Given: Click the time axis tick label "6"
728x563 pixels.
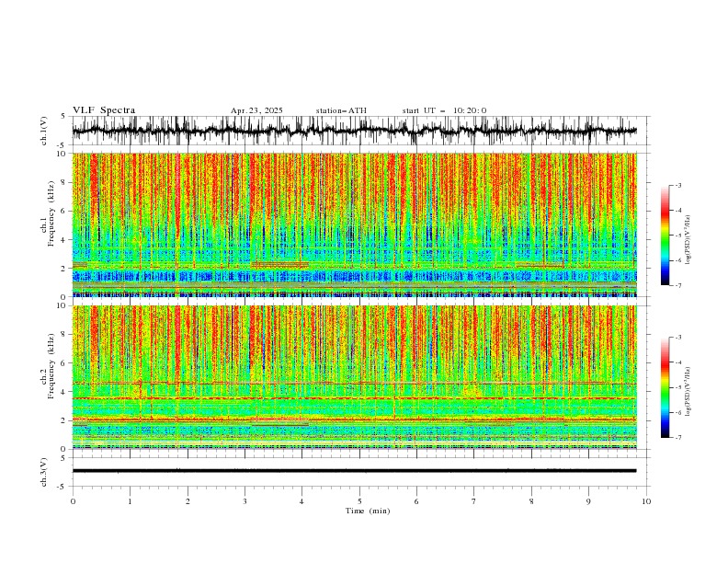Looking at the screenshot, I should coord(416,501).
